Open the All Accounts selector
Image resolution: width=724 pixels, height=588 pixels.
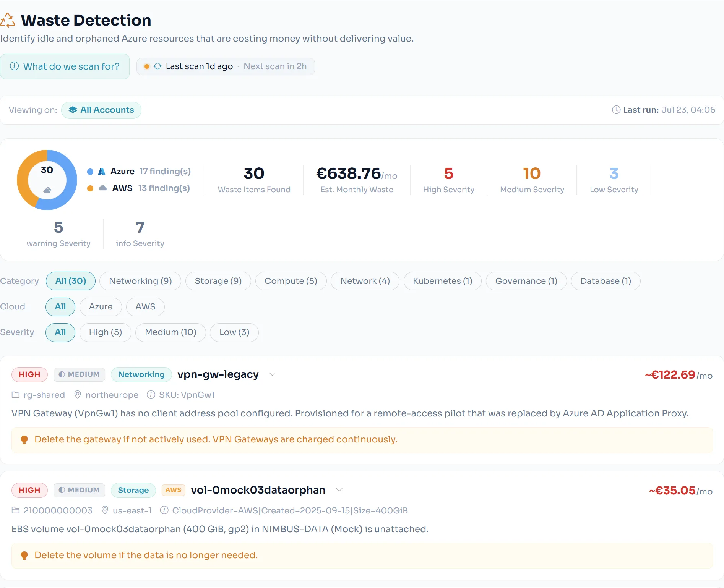tap(101, 110)
